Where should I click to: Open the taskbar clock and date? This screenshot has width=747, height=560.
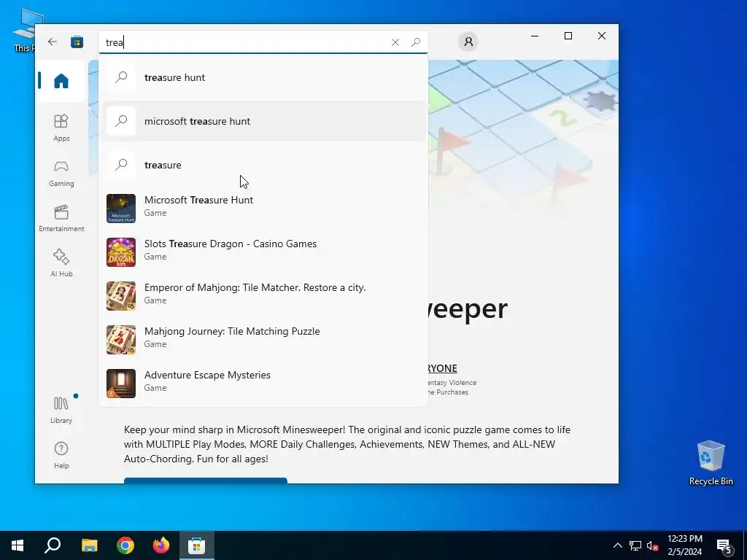point(684,545)
